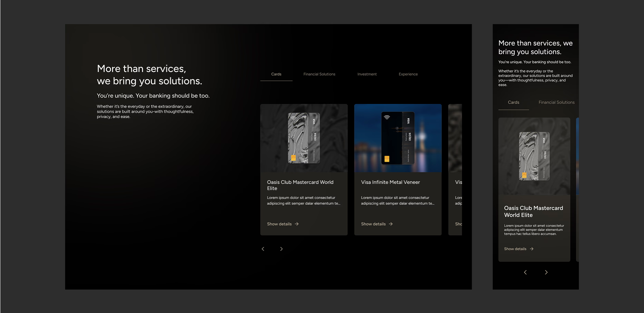Image resolution: width=644 pixels, height=313 pixels.
Task: Switch to Financial Solutions tab in desktop layout
Action: 319,74
